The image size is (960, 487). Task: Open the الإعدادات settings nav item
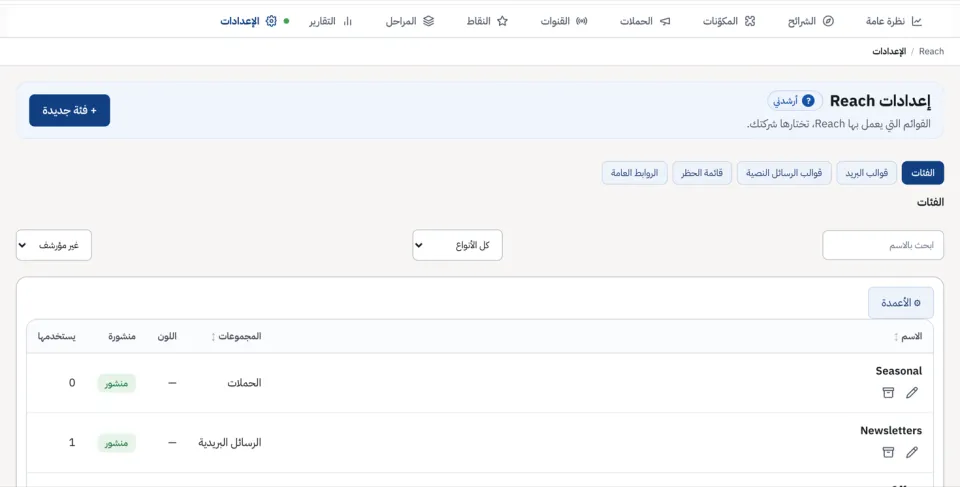pos(249,21)
